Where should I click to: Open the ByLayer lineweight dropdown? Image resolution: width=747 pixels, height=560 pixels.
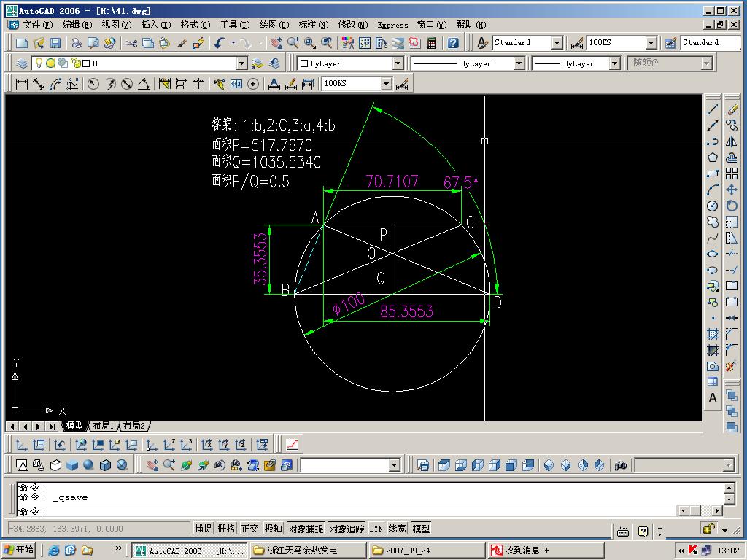614,63
